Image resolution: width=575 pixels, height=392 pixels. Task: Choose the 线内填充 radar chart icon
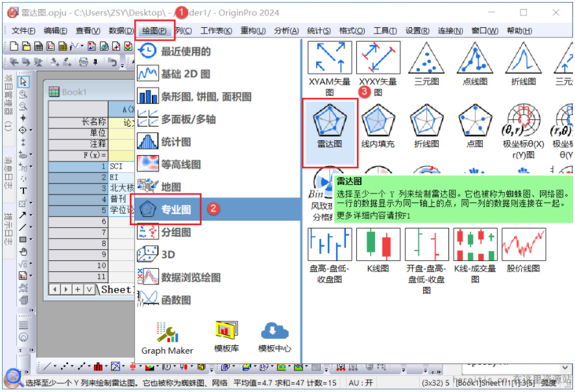tap(378, 127)
